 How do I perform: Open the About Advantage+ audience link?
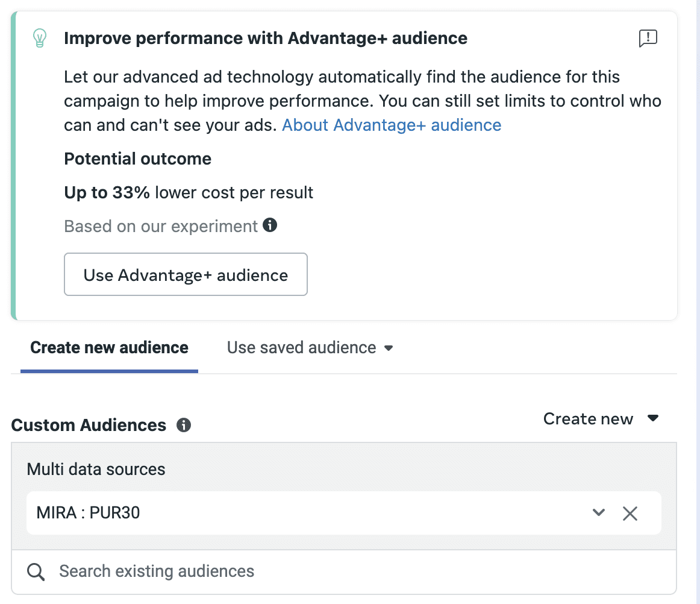pos(392,125)
